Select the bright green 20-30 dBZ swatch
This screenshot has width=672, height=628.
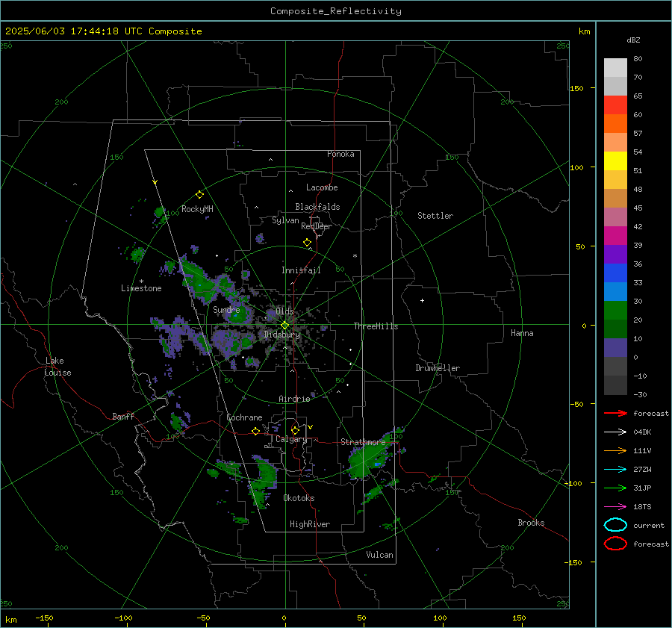(615, 310)
